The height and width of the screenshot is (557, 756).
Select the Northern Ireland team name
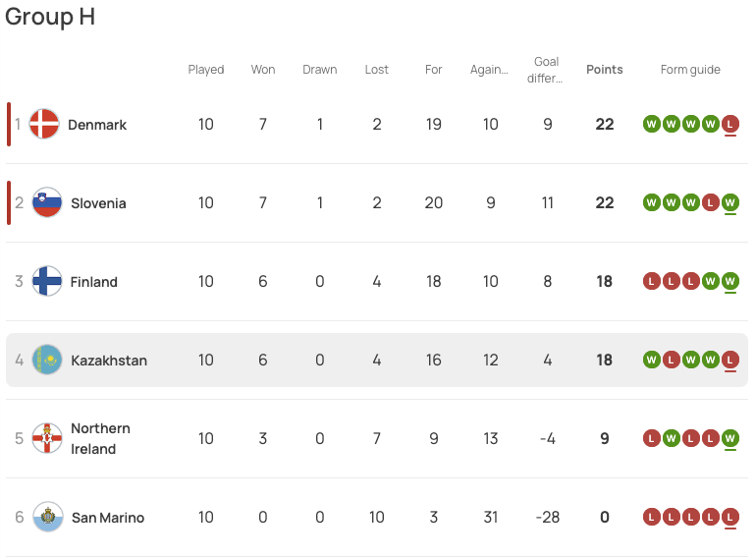pyautogui.click(x=100, y=439)
